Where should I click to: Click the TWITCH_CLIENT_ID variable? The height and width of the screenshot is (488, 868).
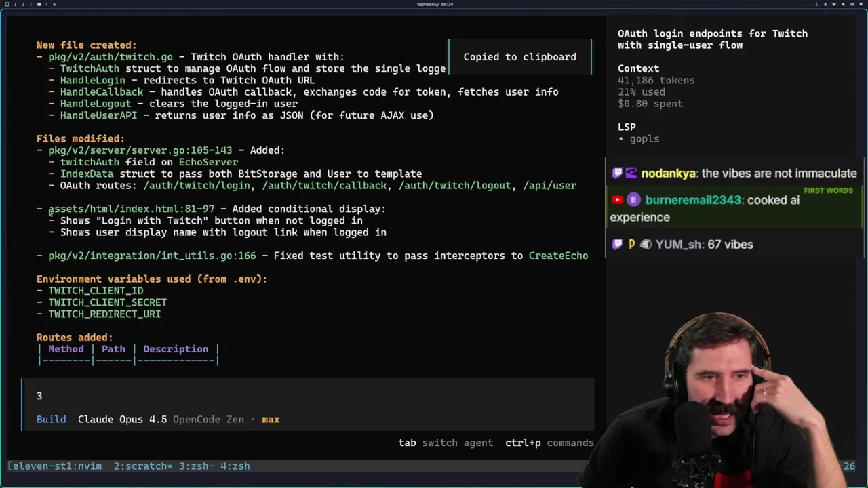pos(96,291)
